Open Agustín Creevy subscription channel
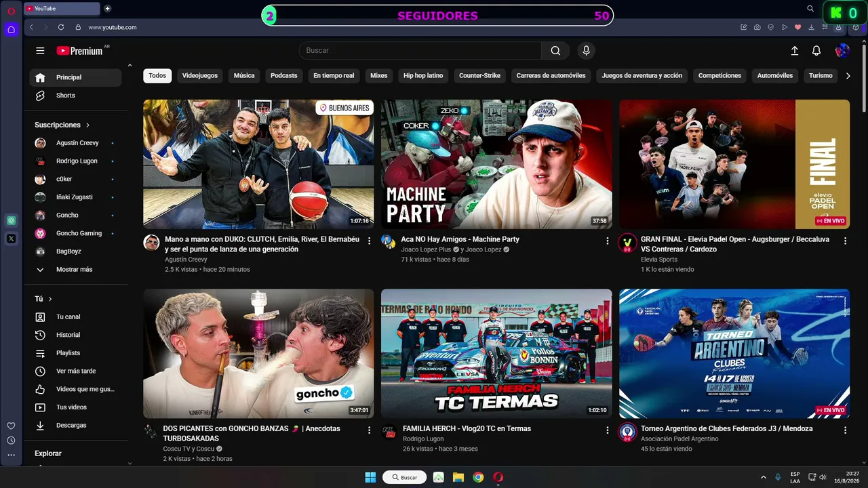 [75, 143]
